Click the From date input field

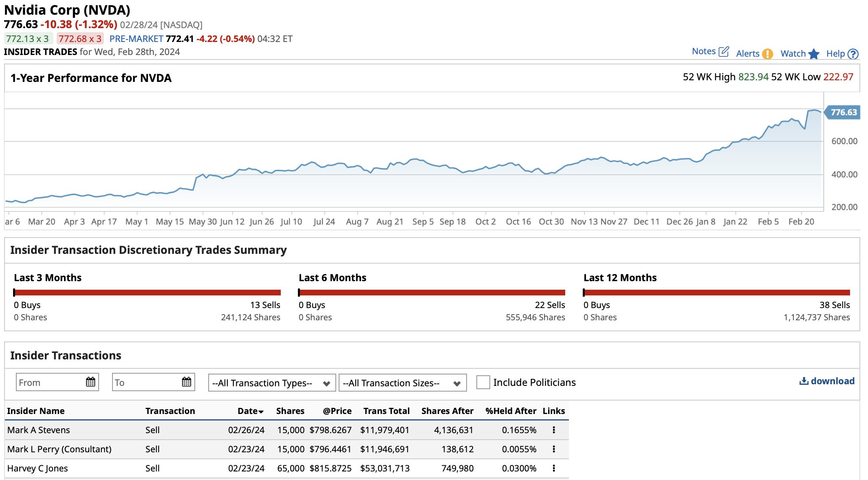(50, 382)
